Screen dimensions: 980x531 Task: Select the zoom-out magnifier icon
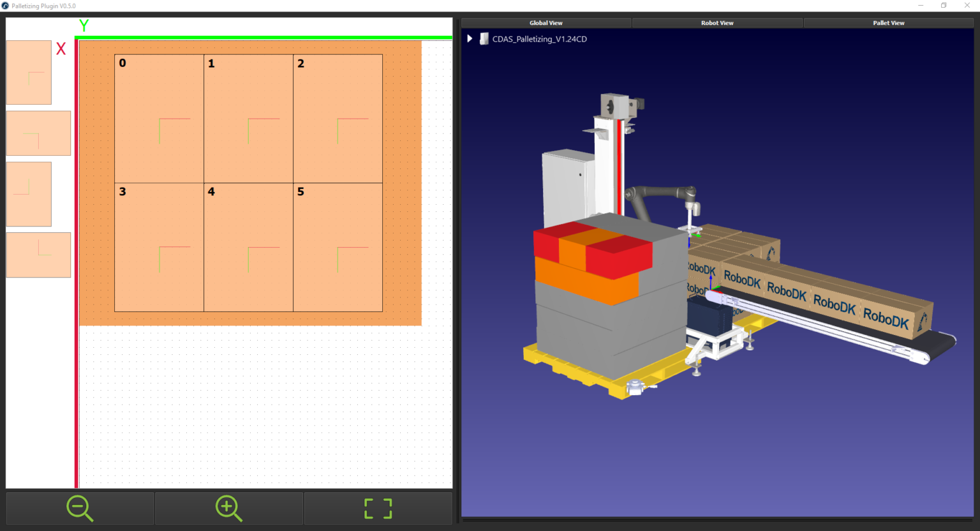(79, 508)
